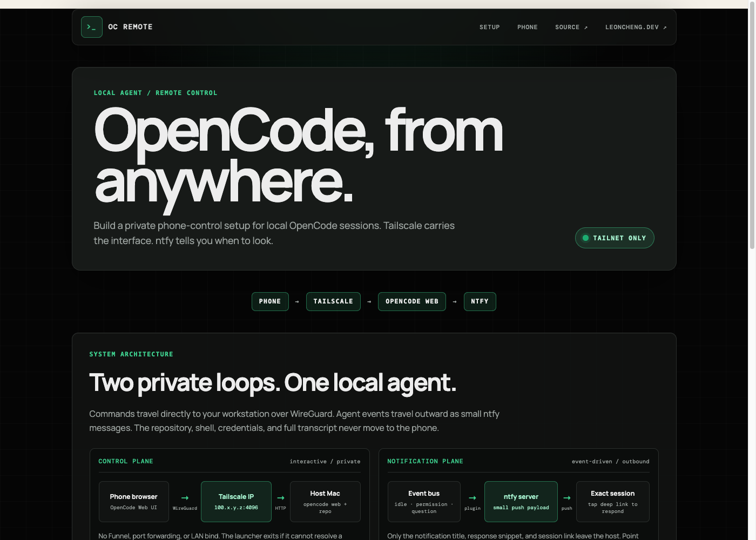756x540 pixels.
Task: Click the Exact session node card
Action: pos(613,502)
